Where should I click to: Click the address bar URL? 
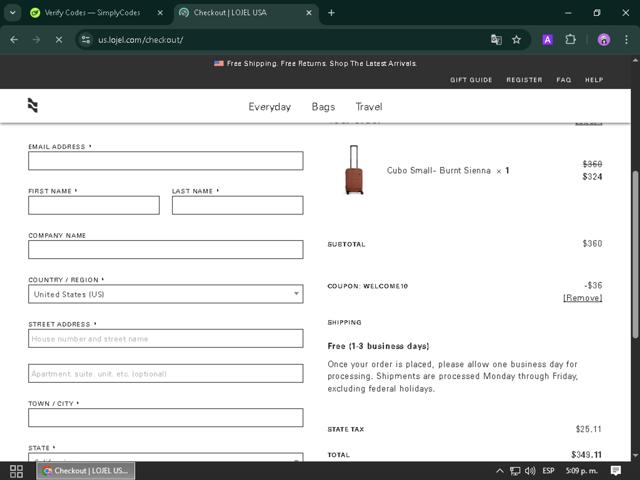pyautogui.click(x=140, y=40)
